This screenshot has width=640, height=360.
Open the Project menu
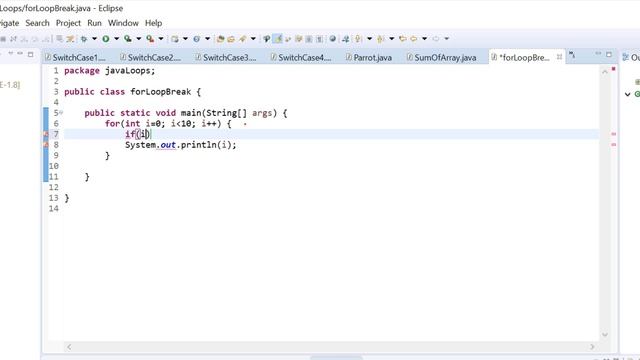[68, 23]
